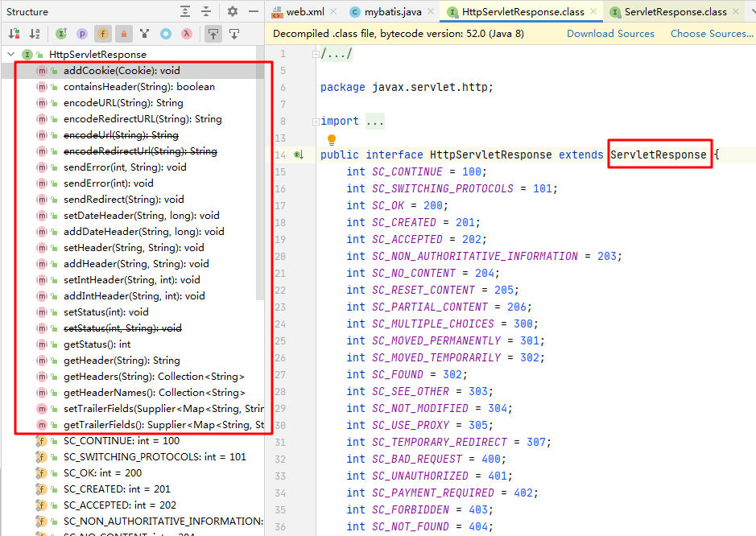Toggle Show Anonymous Classes

pyautogui.click(x=166, y=34)
